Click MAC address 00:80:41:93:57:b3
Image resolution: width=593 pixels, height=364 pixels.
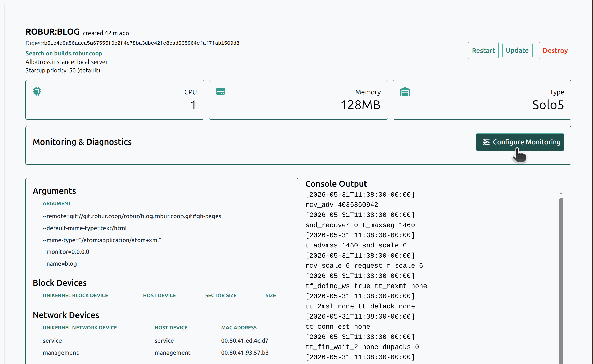click(245, 353)
